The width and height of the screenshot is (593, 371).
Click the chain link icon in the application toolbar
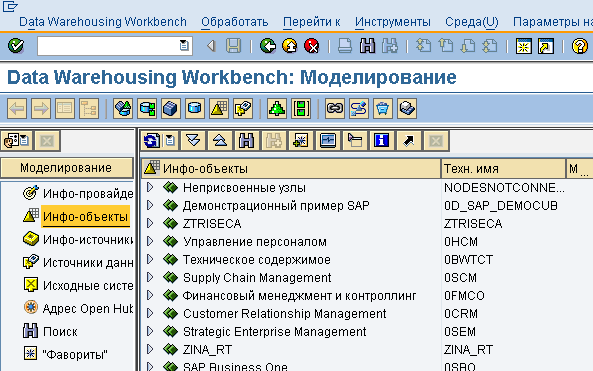click(335, 109)
